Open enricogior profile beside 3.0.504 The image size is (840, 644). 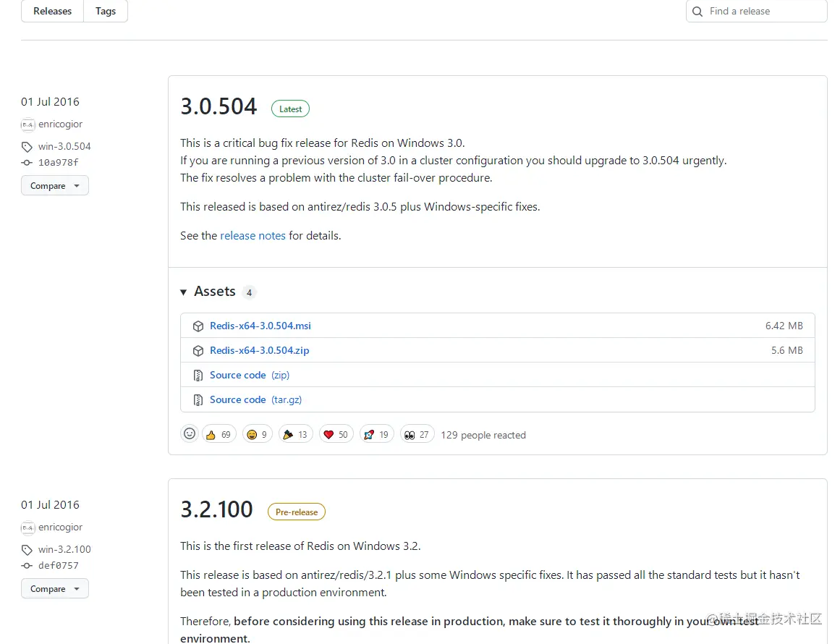coord(61,124)
